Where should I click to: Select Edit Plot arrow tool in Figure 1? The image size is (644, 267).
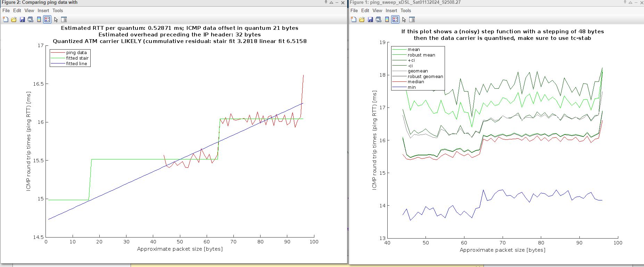[x=404, y=19]
